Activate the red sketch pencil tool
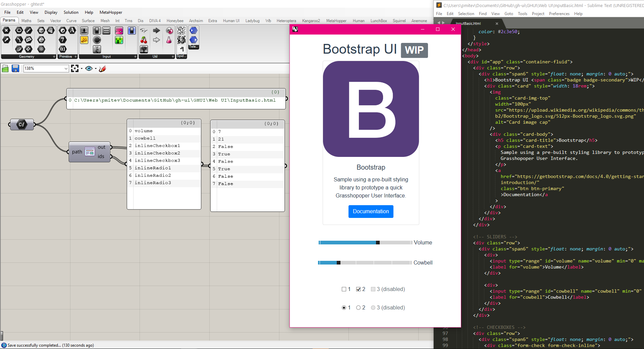This screenshot has width=644, height=349. point(103,68)
